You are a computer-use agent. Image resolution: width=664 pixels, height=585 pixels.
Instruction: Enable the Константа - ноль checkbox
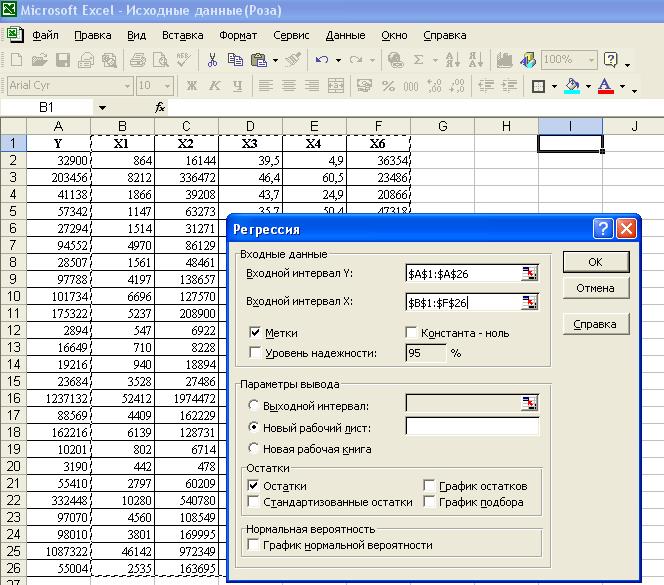[x=412, y=333]
